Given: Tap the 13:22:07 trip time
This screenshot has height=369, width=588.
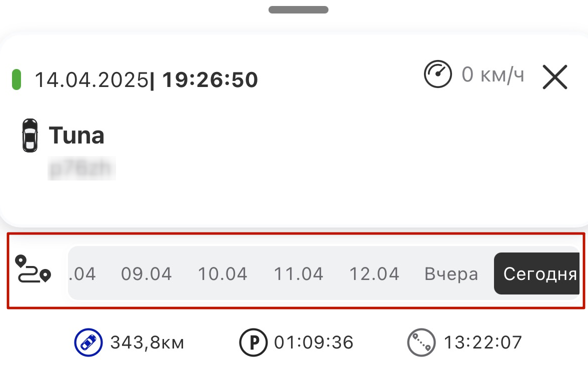Looking at the screenshot, I should [482, 342].
